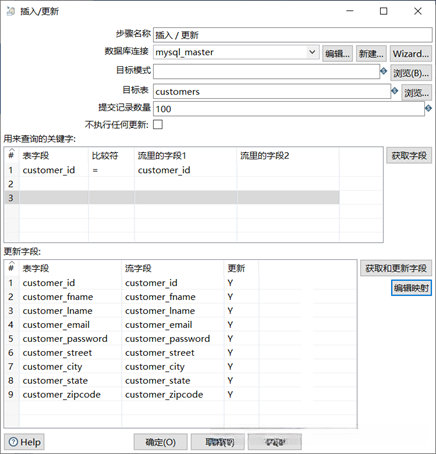Click the 编辑映射 button

click(x=411, y=288)
